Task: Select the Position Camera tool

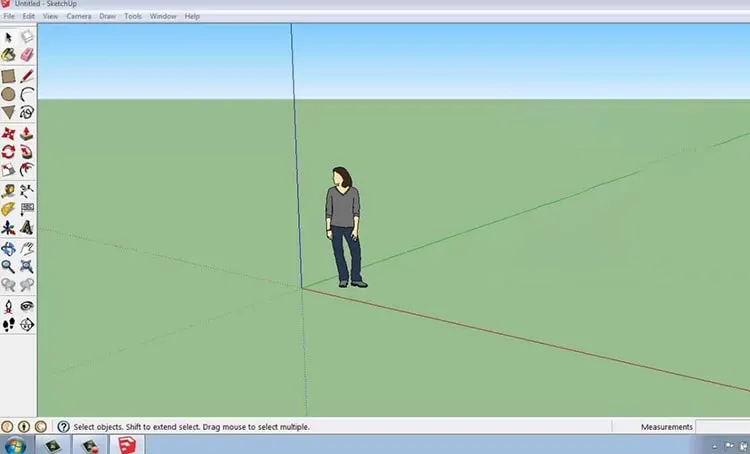Action: pyautogui.click(x=8, y=306)
